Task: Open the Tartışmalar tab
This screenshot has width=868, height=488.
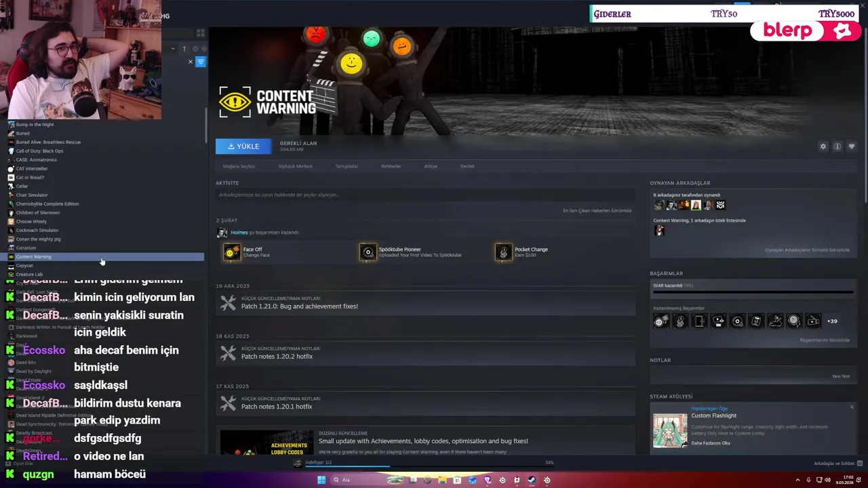Action: point(347,166)
